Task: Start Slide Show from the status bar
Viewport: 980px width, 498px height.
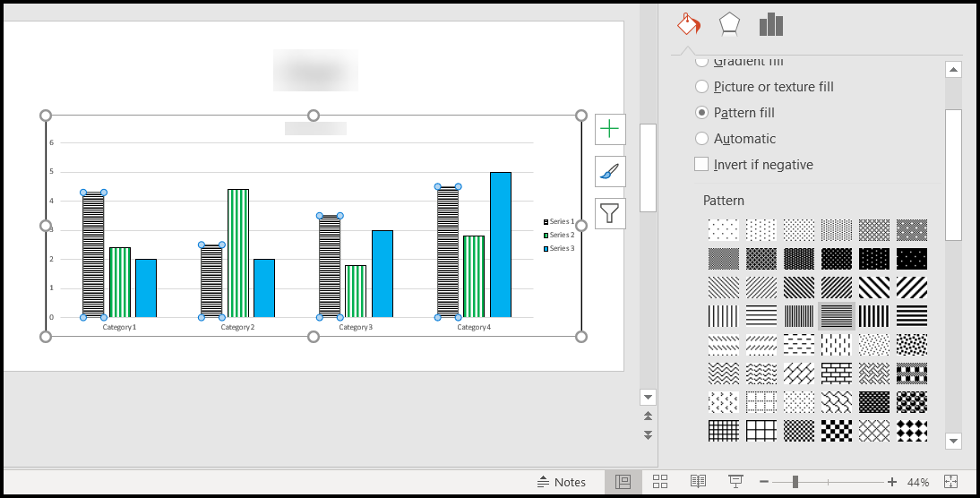Action: click(735, 482)
